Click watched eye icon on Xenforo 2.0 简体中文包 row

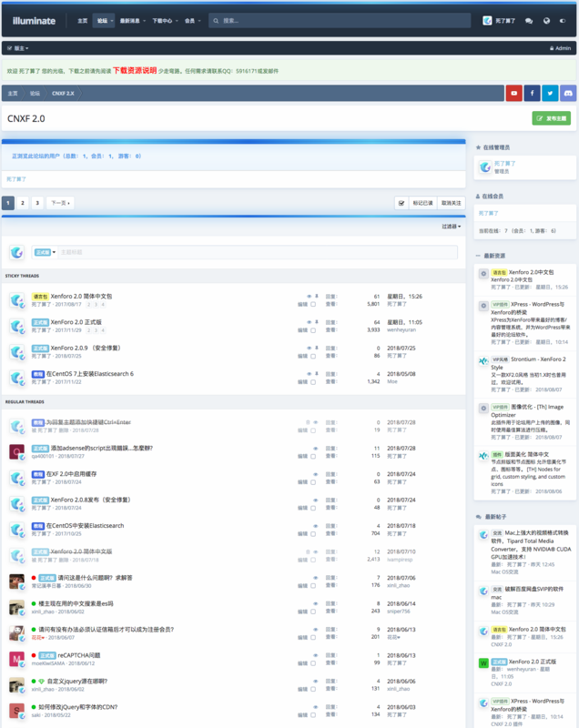click(310, 297)
